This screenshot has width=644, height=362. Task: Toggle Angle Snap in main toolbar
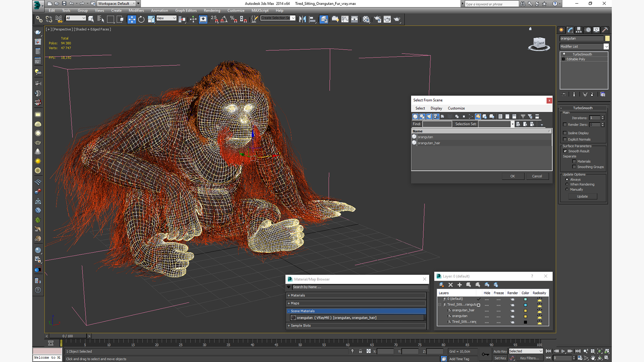(x=224, y=19)
